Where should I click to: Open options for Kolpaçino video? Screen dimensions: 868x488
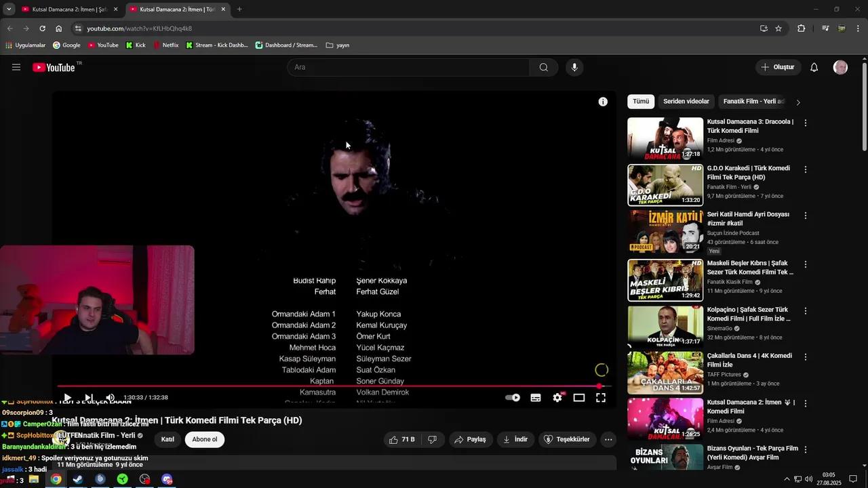806,311
